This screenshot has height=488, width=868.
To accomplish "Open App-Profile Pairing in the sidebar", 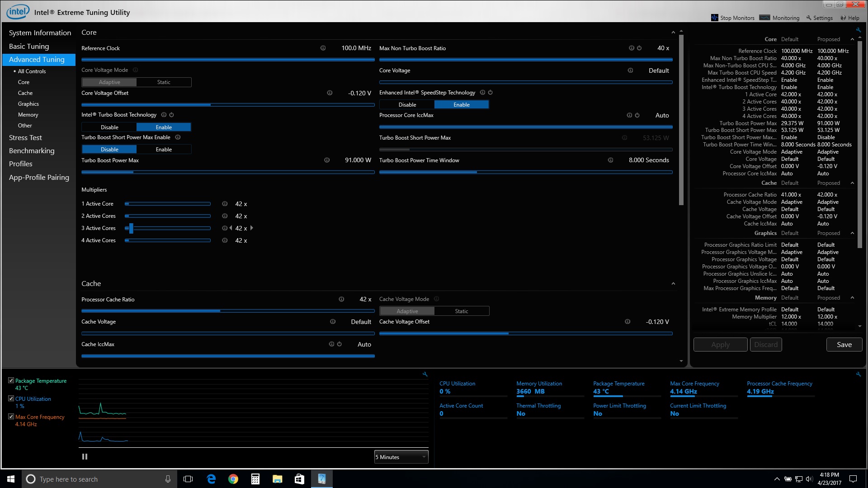I will 39,177.
